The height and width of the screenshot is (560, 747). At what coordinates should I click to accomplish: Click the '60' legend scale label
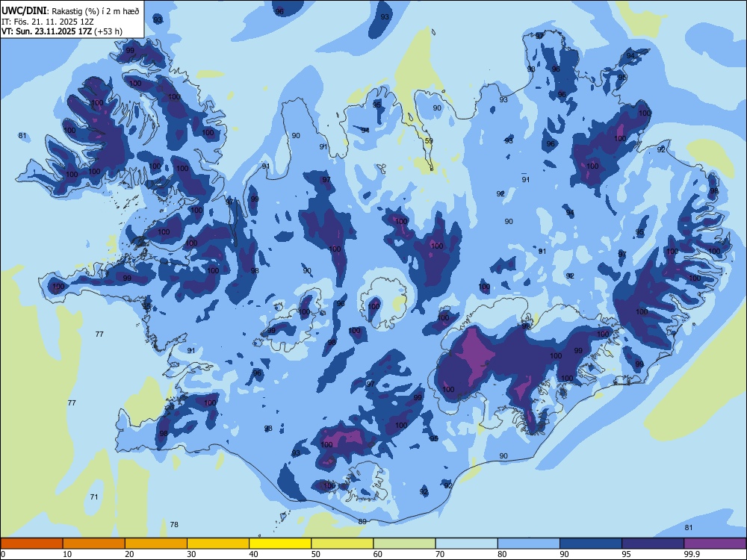(x=378, y=554)
